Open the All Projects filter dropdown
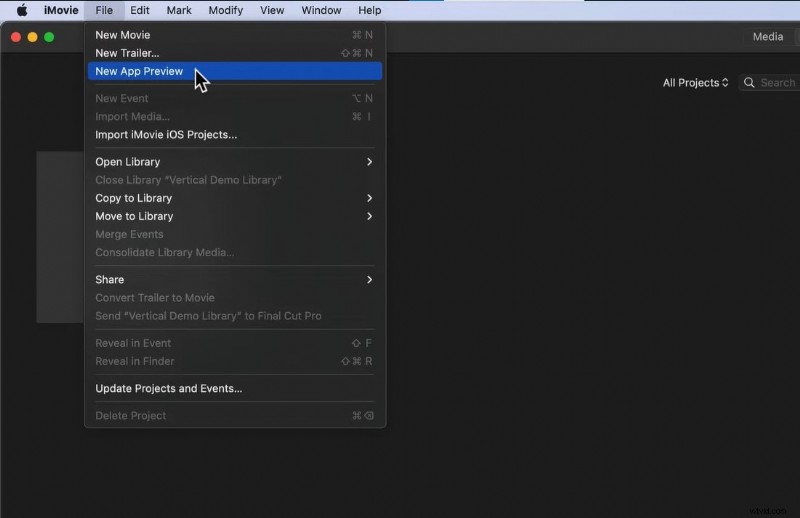This screenshot has height=518, width=800. pos(696,83)
